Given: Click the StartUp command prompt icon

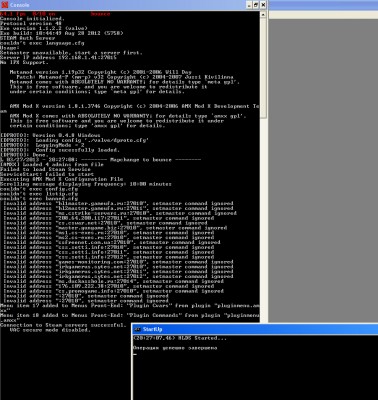Looking at the screenshot, I should [137, 329].
